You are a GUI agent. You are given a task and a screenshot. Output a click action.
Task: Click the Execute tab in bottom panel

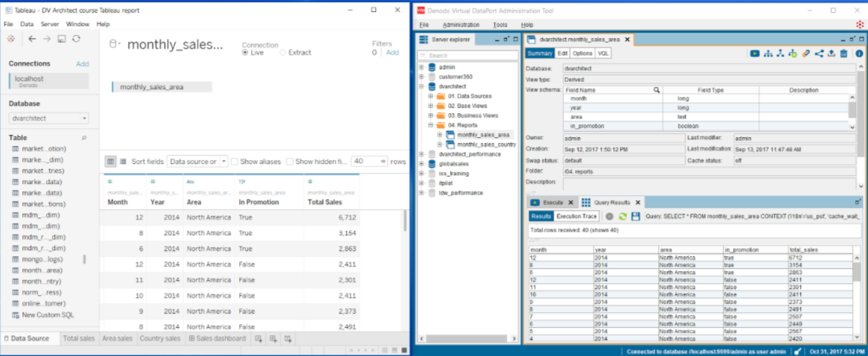click(553, 203)
